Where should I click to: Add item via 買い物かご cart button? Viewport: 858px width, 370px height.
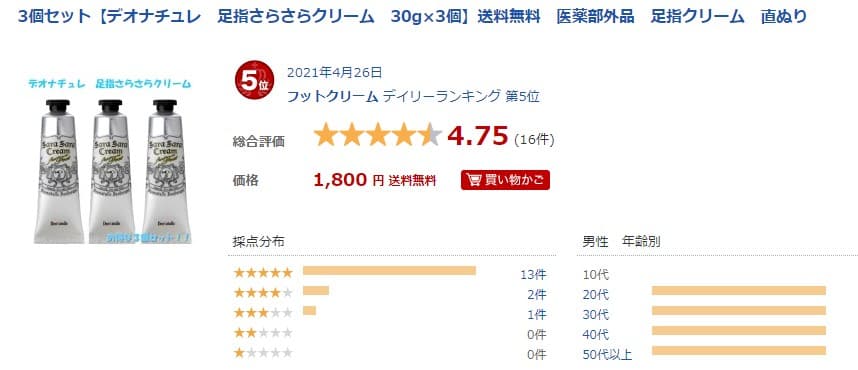(505, 180)
